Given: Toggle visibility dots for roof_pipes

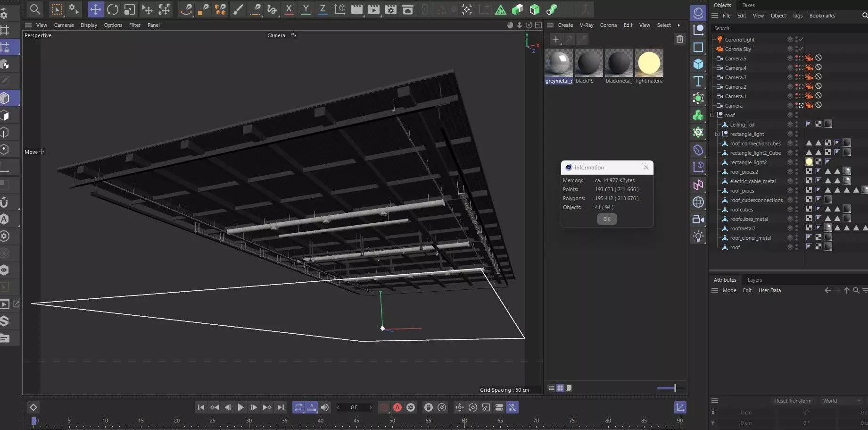Looking at the screenshot, I should (x=796, y=190).
